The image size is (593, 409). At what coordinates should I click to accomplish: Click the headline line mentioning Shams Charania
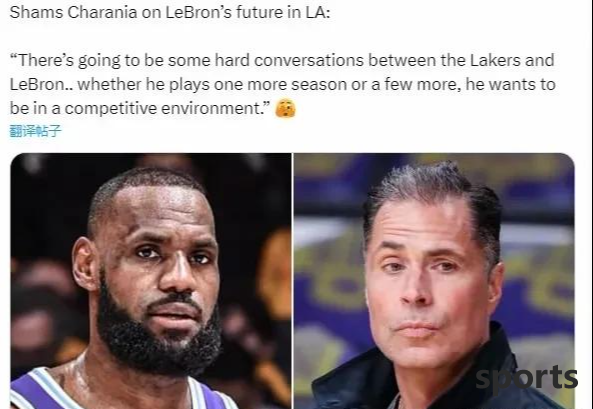(170, 12)
